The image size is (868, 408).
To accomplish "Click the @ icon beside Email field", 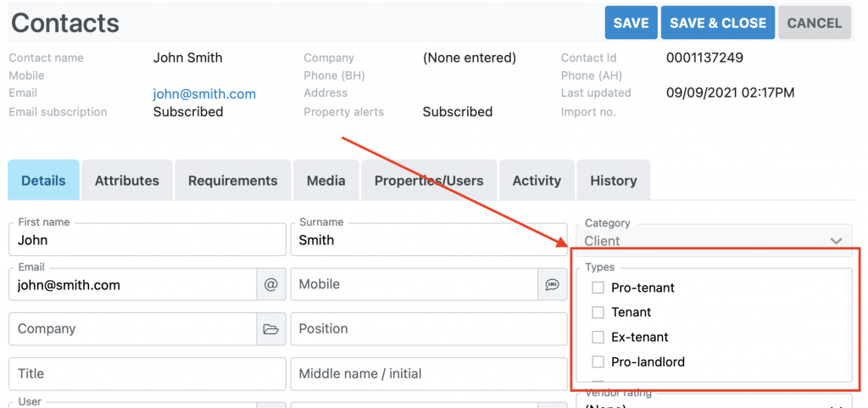I will pos(271,285).
